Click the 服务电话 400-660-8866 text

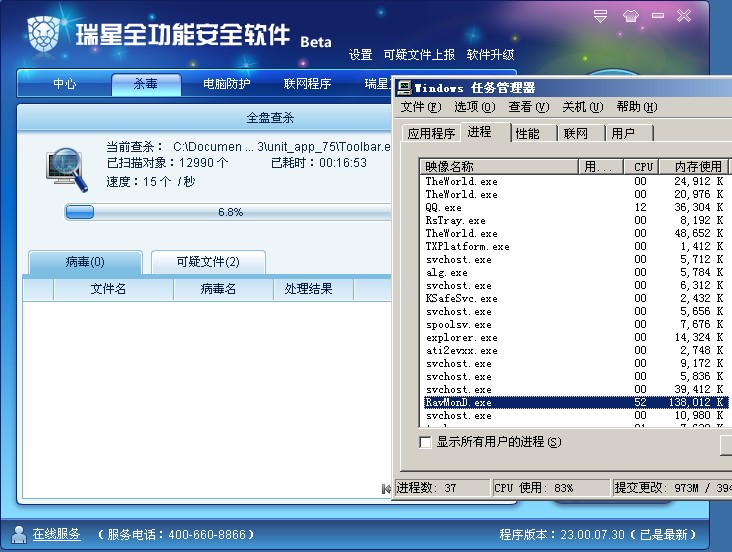[176, 534]
